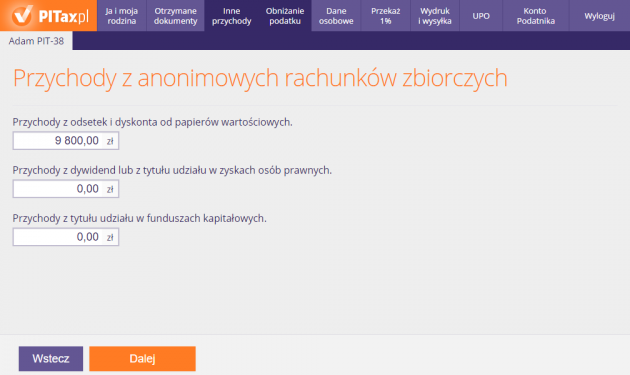Open the UPO menu item

tap(481, 16)
